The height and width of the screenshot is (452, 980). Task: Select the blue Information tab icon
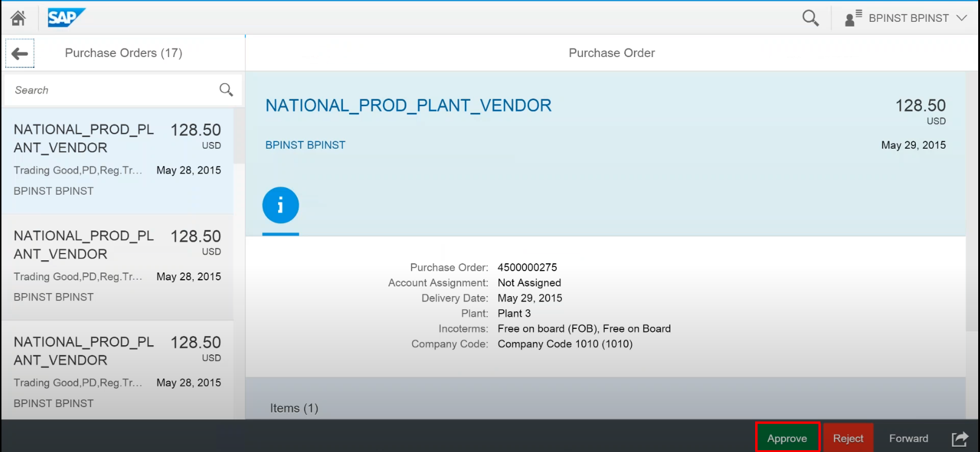pos(281,206)
